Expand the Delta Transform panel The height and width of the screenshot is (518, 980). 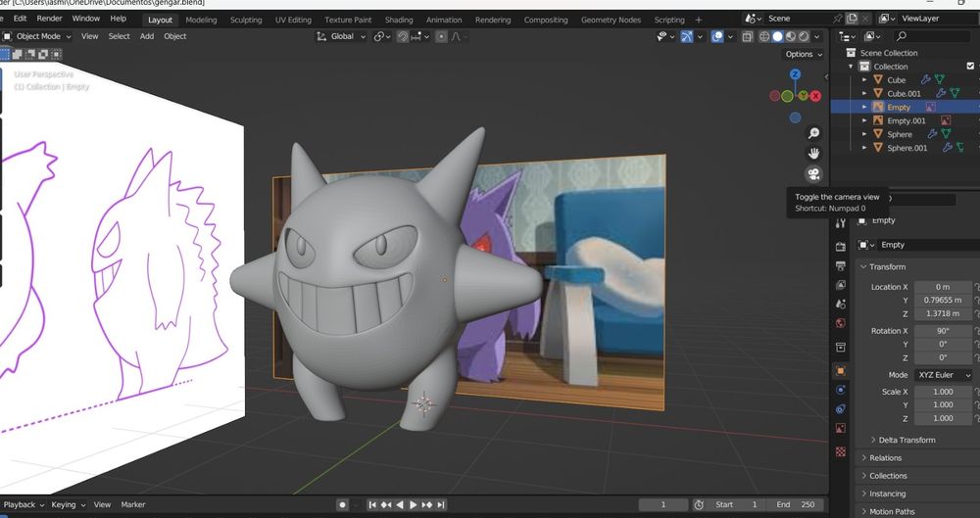[906, 440]
